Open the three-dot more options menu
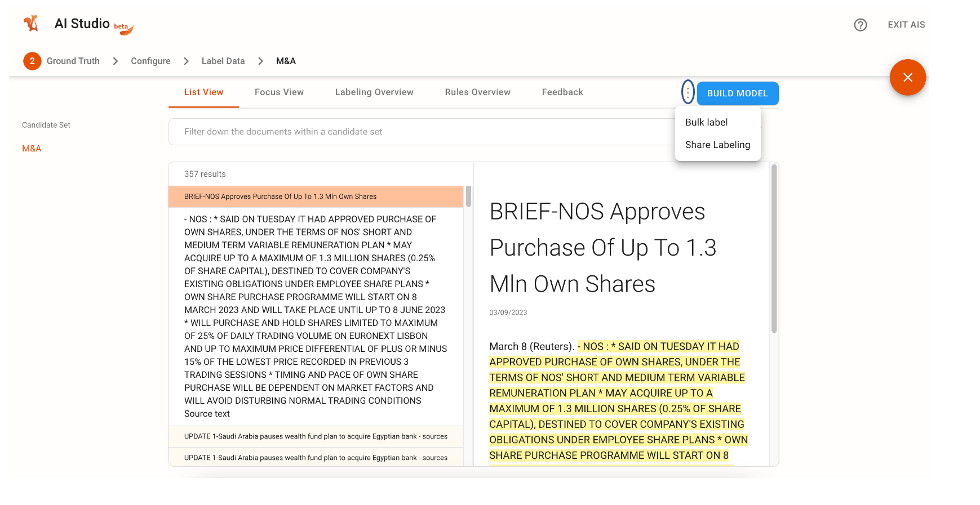980x505 pixels. coord(688,92)
